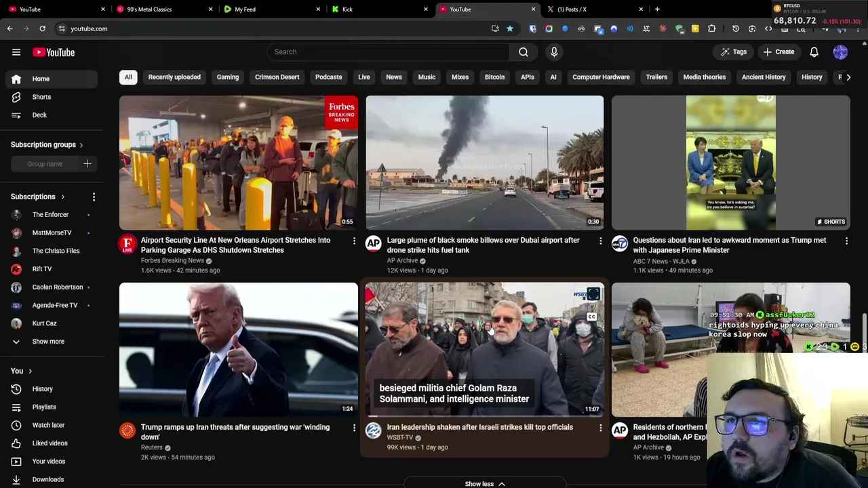Open the hamburger guide menu

(x=16, y=52)
